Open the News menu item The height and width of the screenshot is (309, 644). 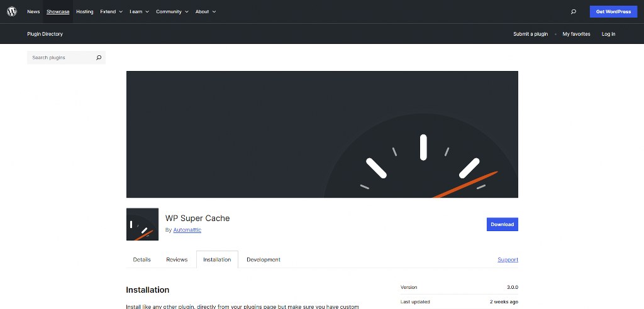pos(34,12)
